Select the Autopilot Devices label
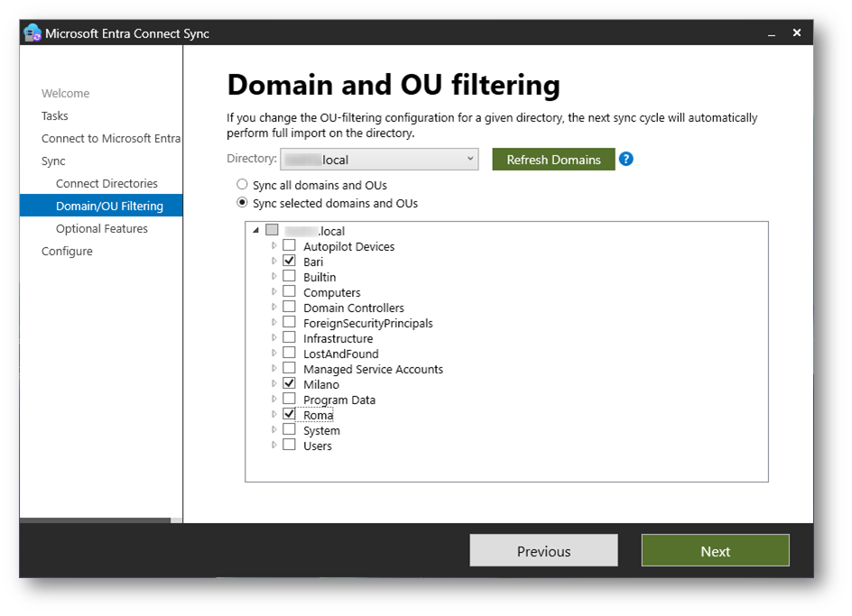 pyautogui.click(x=349, y=246)
